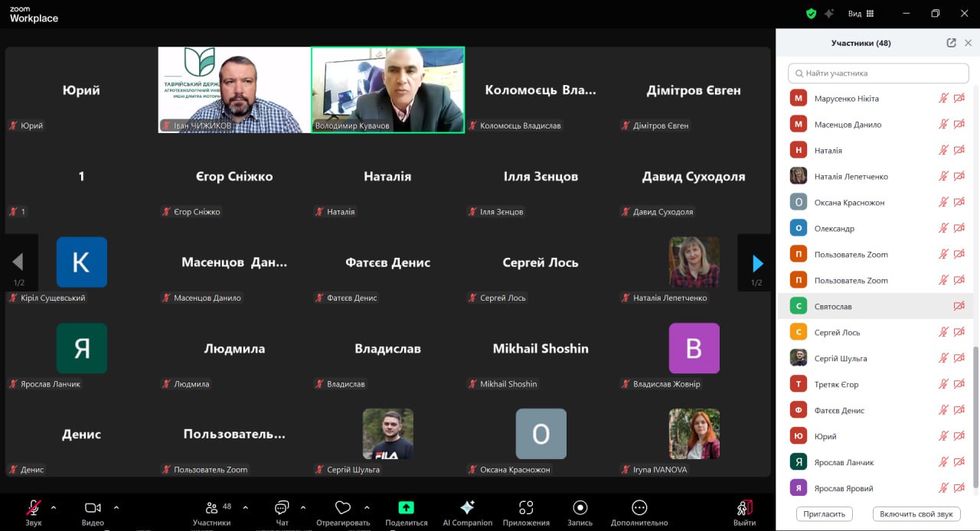Select Ярослав Яровий in participants list
The width and height of the screenshot is (980, 531).
pos(874,488)
